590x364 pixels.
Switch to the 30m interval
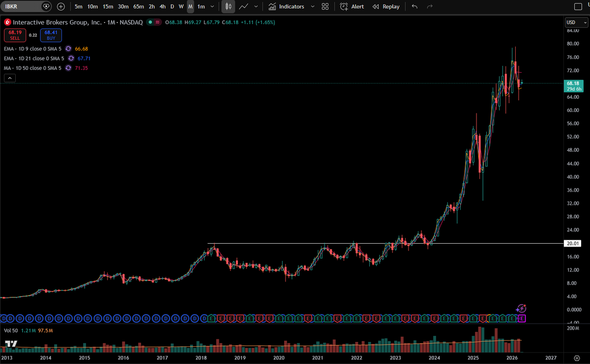coord(123,6)
